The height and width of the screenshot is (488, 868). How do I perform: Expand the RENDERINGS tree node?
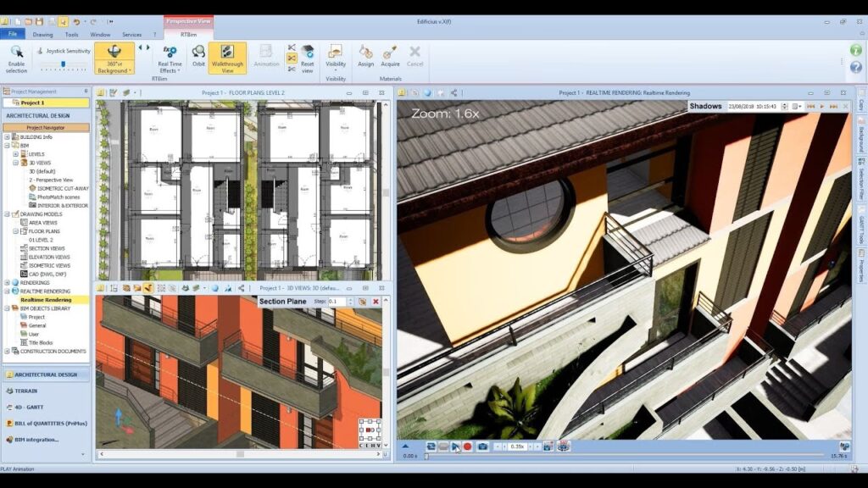click(x=8, y=282)
